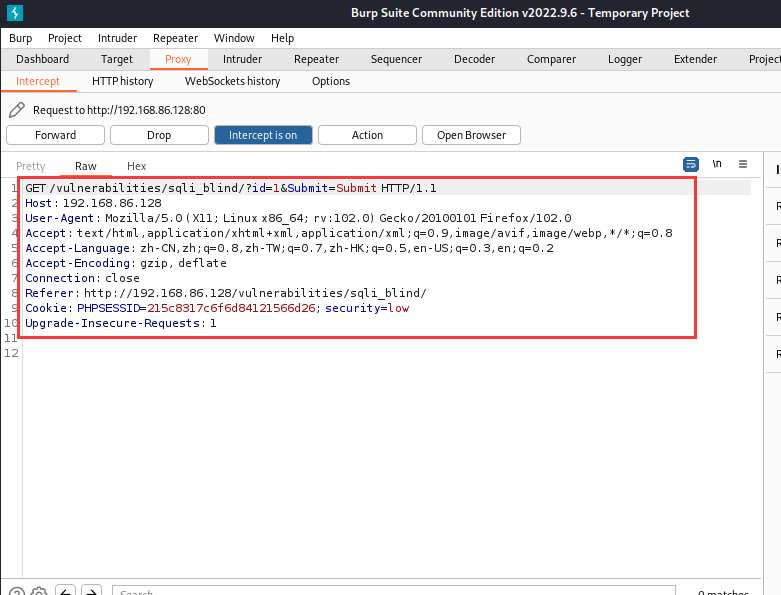Open search settings gear icon at bottom

(39, 592)
